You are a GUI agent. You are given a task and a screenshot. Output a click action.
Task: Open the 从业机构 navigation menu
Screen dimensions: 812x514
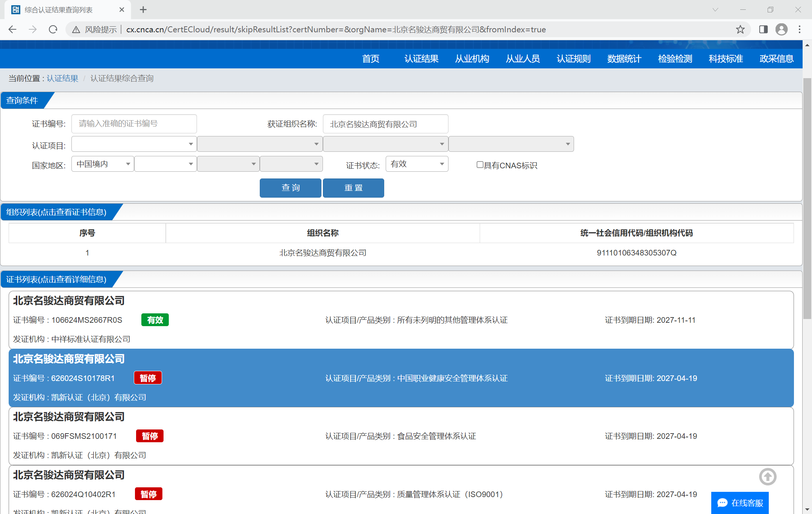(472, 59)
